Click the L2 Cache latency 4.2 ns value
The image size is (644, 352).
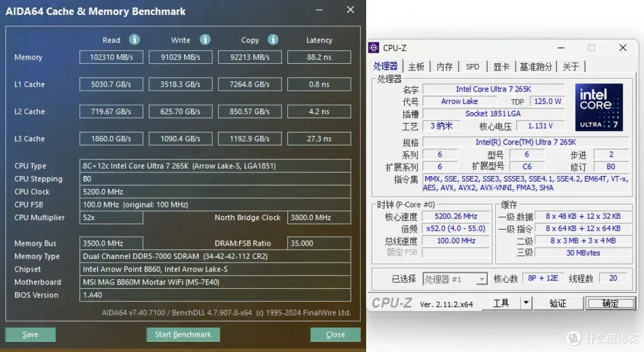pyautogui.click(x=319, y=112)
